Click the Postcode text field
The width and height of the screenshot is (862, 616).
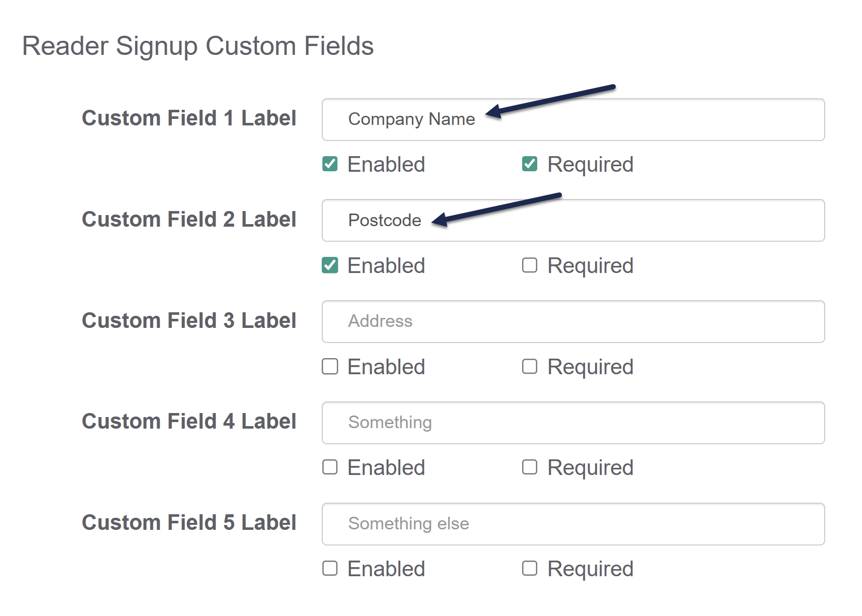pyautogui.click(x=572, y=221)
